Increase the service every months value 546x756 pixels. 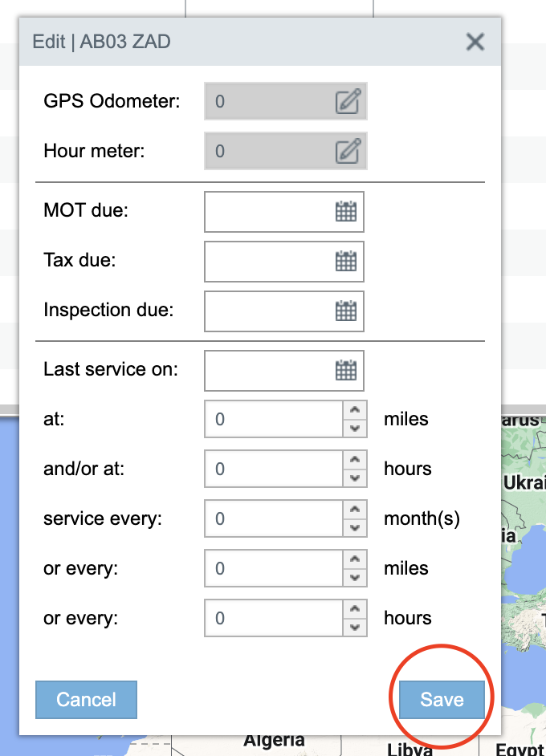click(x=354, y=510)
